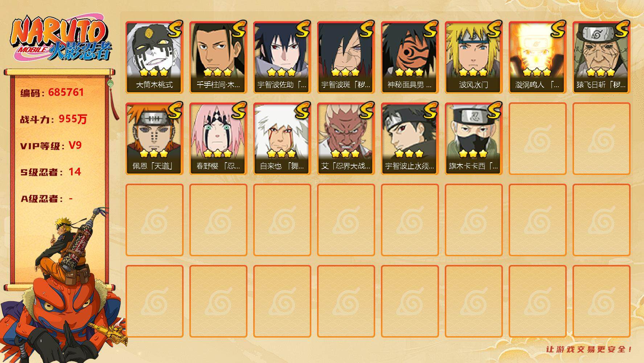The height and width of the screenshot is (363, 644).
Task: Choose the 佩恩「天道」 character card
Action: click(155, 139)
